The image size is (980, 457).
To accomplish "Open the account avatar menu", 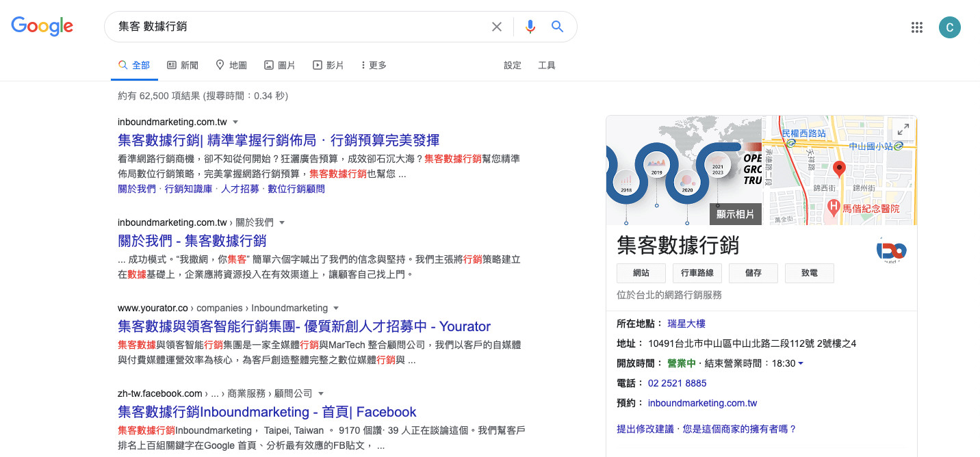I will [949, 27].
